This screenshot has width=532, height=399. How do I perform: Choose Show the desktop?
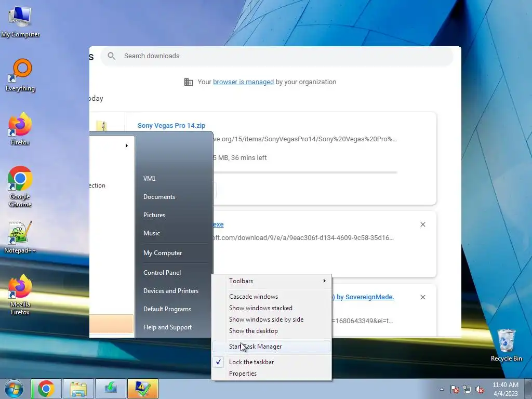(x=271, y=331)
